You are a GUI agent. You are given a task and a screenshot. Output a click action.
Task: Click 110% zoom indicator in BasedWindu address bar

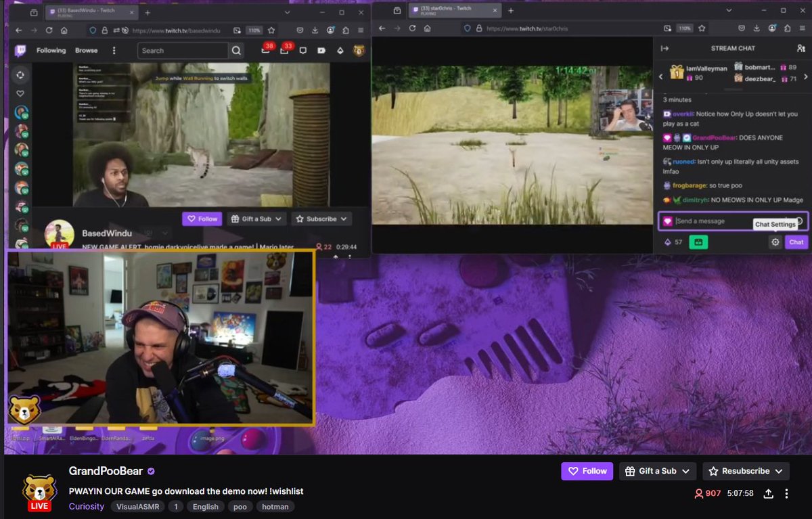pos(253,30)
